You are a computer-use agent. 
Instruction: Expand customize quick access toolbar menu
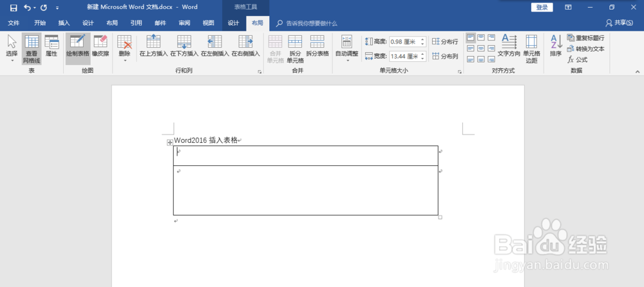57,7
